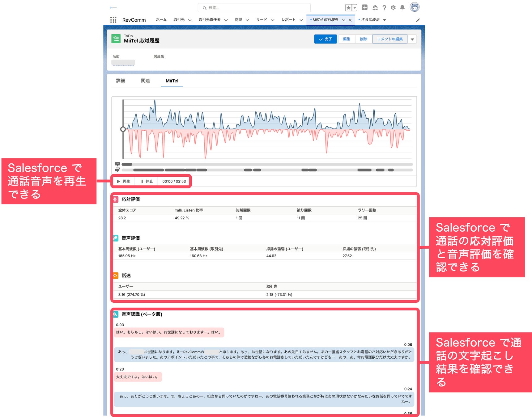Expand the chevron next to 取引先責任者
The image size is (532, 417).
point(226,20)
